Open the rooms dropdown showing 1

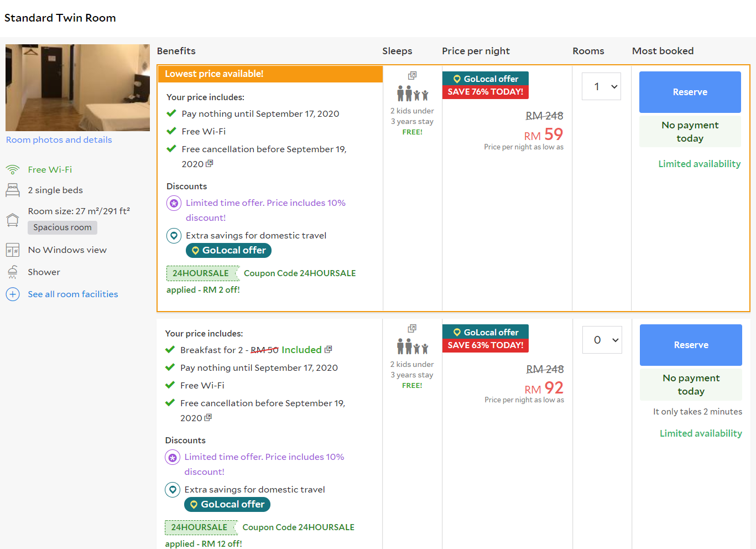coord(601,86)
